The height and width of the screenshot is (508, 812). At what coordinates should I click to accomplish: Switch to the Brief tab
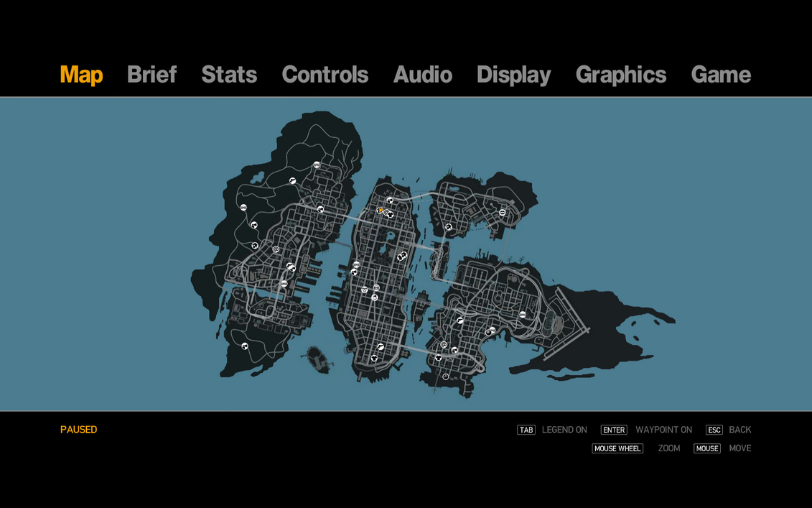tap(151, 75)
